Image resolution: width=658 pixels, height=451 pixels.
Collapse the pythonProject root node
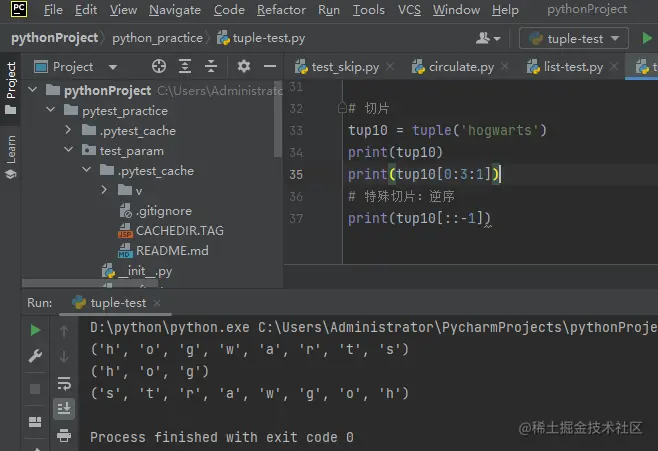click(33, 89)
